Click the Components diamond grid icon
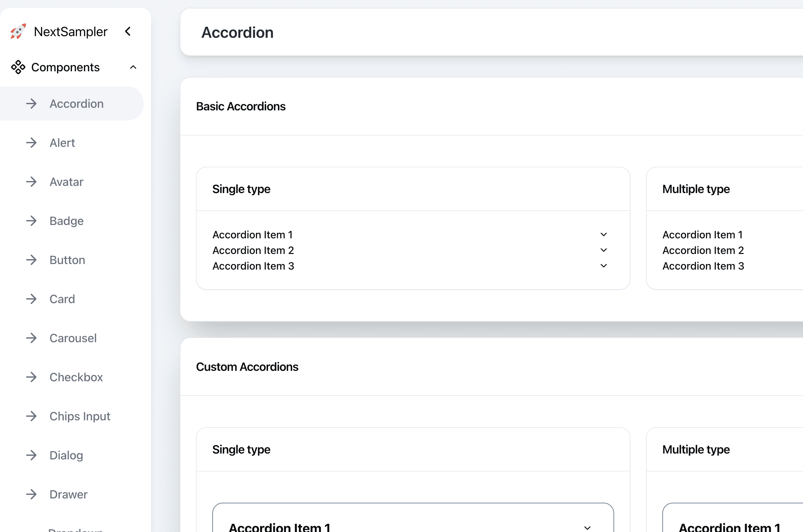Image resolution: width=803 pixels, height=532 pixels. point(18,67)
